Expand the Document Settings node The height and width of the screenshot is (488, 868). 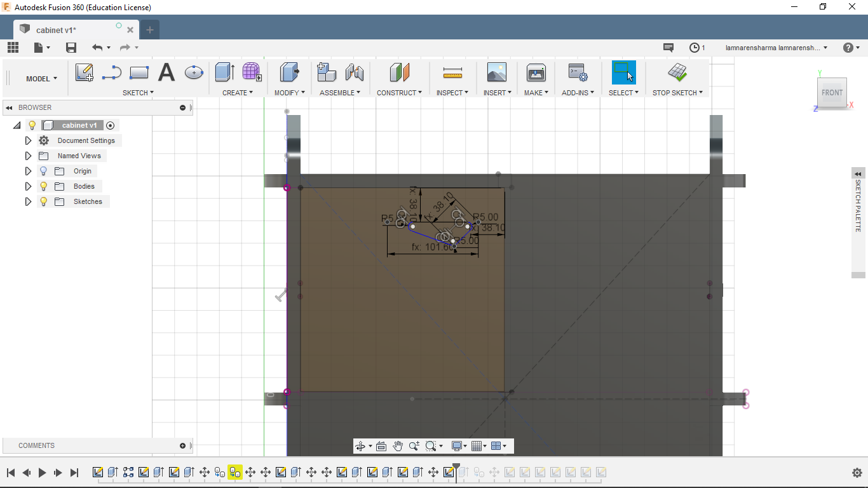(28, 140)
